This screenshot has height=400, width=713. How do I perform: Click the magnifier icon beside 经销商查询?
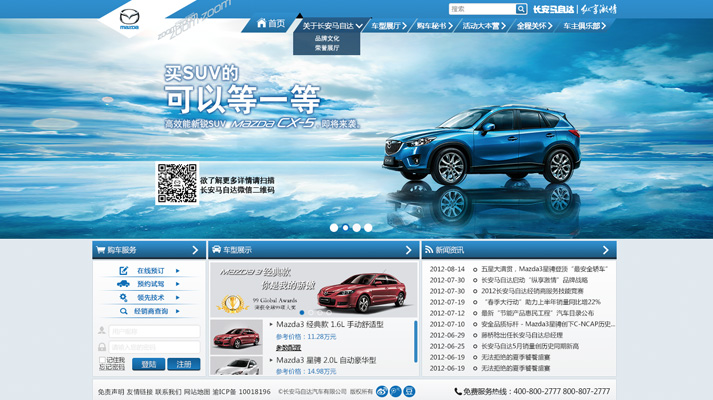[x=123, y=311]
